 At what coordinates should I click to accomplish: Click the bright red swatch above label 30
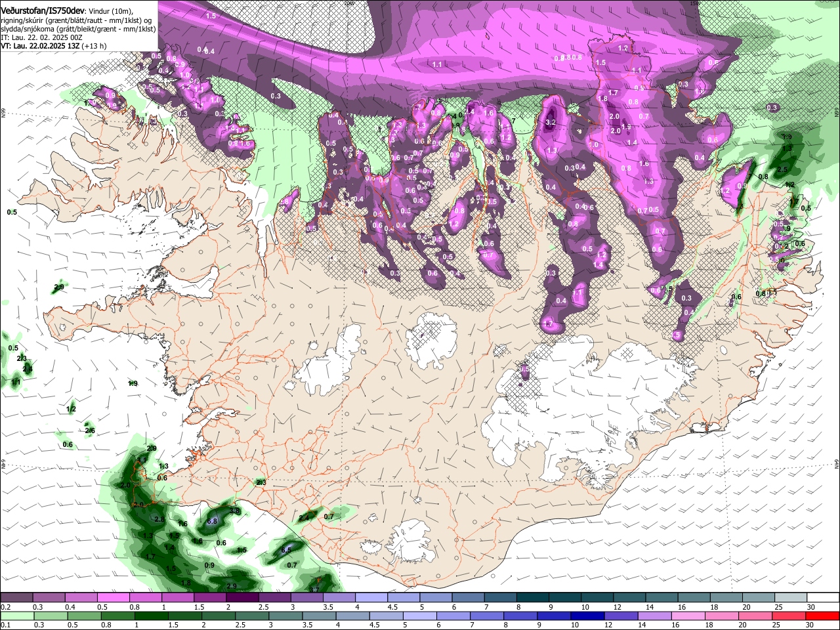point(822,616)
